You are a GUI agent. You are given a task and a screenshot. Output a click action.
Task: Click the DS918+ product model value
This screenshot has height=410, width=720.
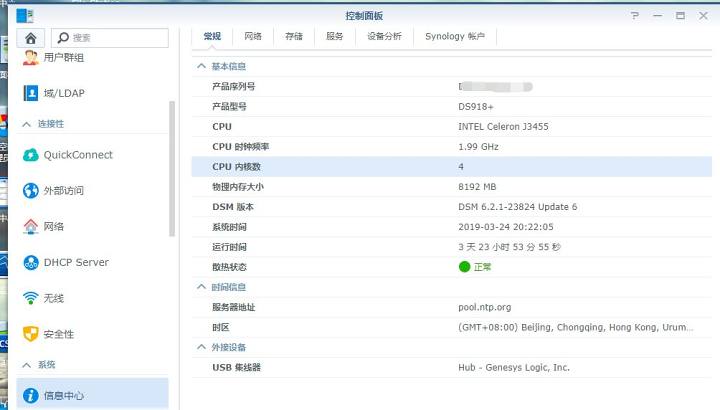(x=476, y=107)
